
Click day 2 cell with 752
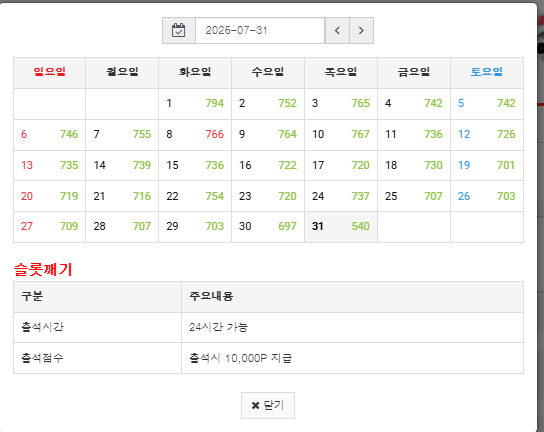tap(268, 104)
